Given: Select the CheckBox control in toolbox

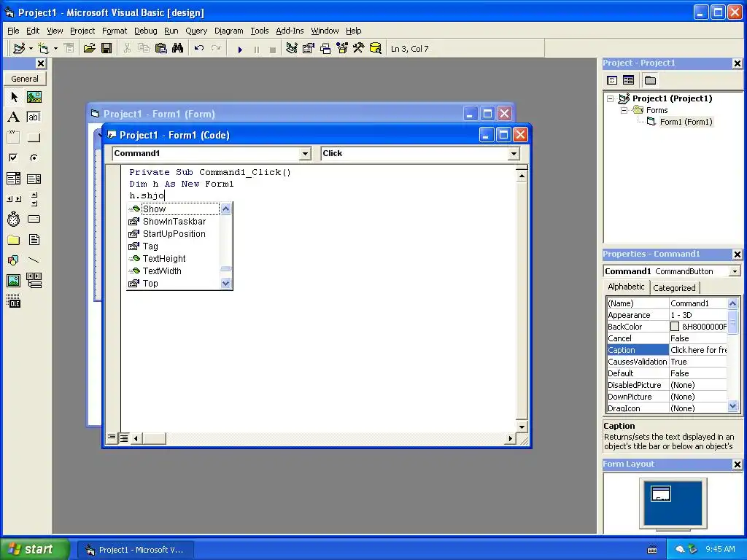Looking at the screenshot, I should (x=14, y=157).
